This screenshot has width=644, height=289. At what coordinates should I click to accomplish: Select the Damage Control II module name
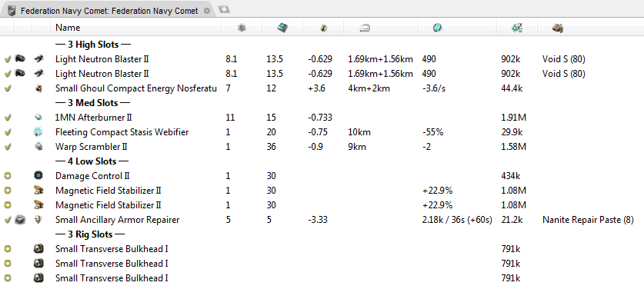pyautogui.click(x=92, y=176)
